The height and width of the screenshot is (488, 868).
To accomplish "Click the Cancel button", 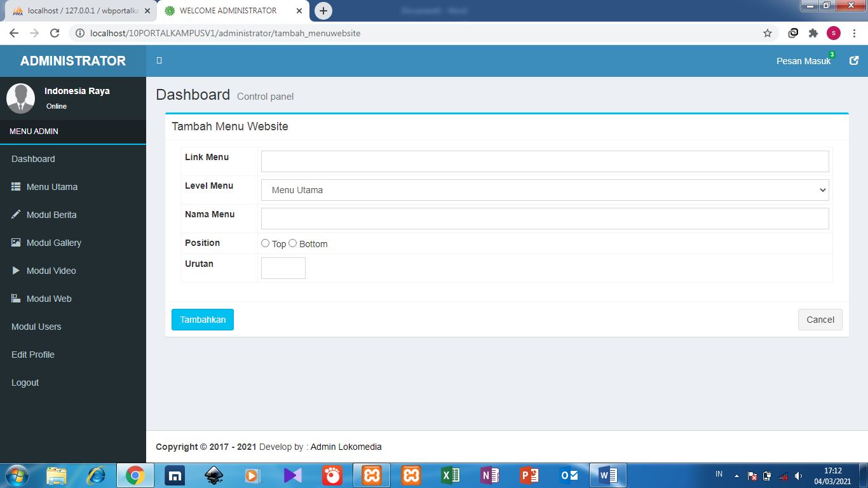I will [x=820, y=320].
